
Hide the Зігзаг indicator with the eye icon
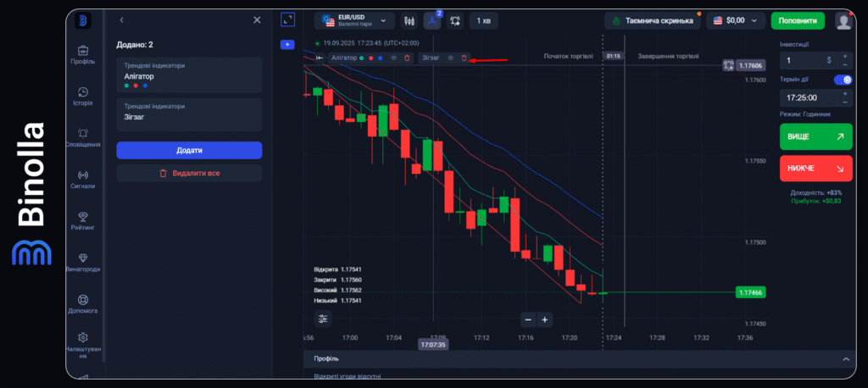(x=451, y=58)
